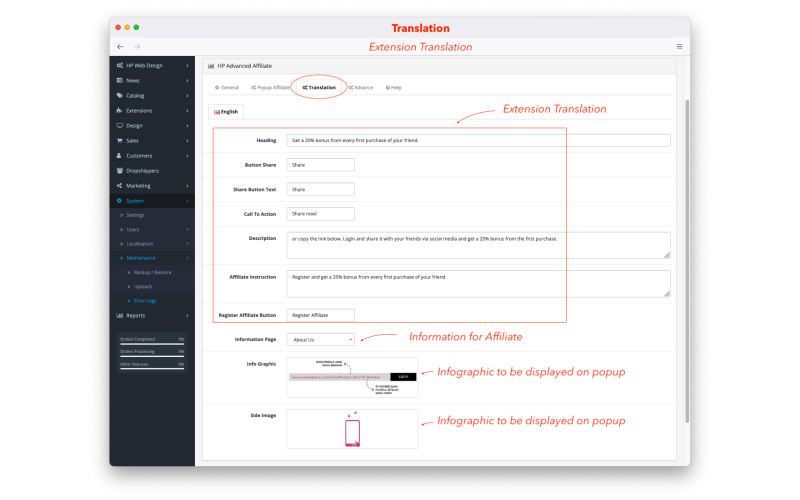
Task: Switch to the Popup Affiliate tab
Action: point(270,88)
